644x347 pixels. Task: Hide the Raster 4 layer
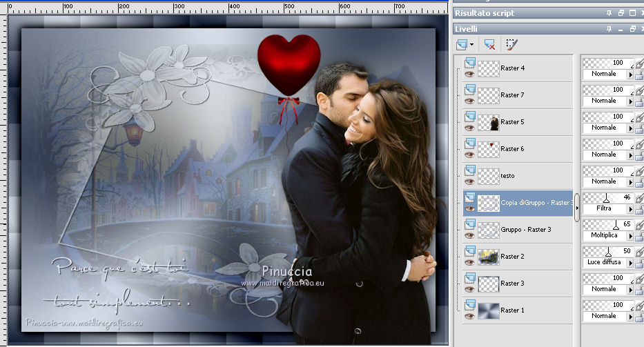pos(469,75)
